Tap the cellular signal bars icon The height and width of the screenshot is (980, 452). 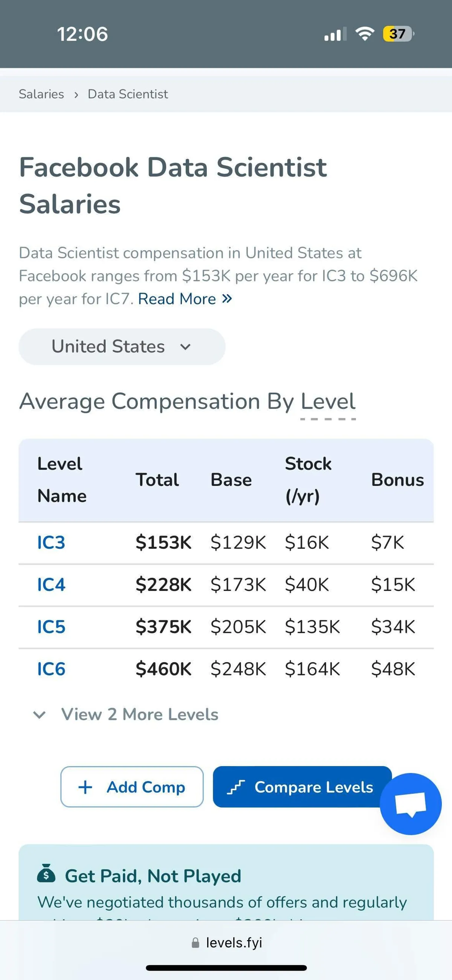(x=335, y=34)
